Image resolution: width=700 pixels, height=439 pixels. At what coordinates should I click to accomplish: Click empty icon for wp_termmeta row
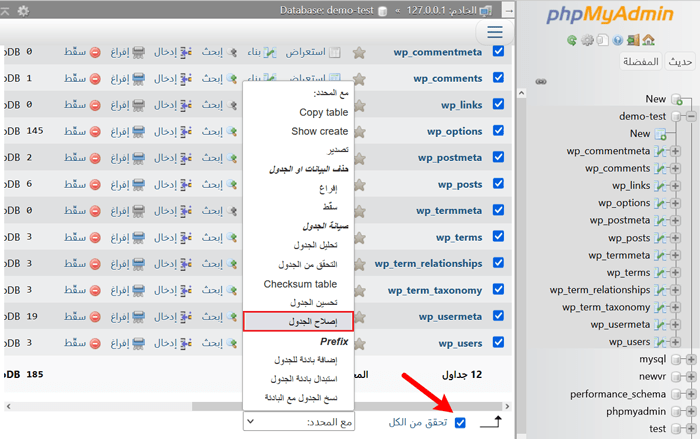point(139,211)
